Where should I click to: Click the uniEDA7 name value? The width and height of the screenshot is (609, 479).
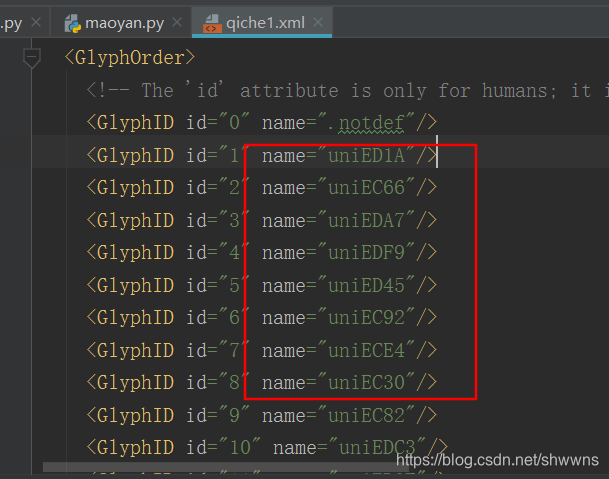point(366,221)
